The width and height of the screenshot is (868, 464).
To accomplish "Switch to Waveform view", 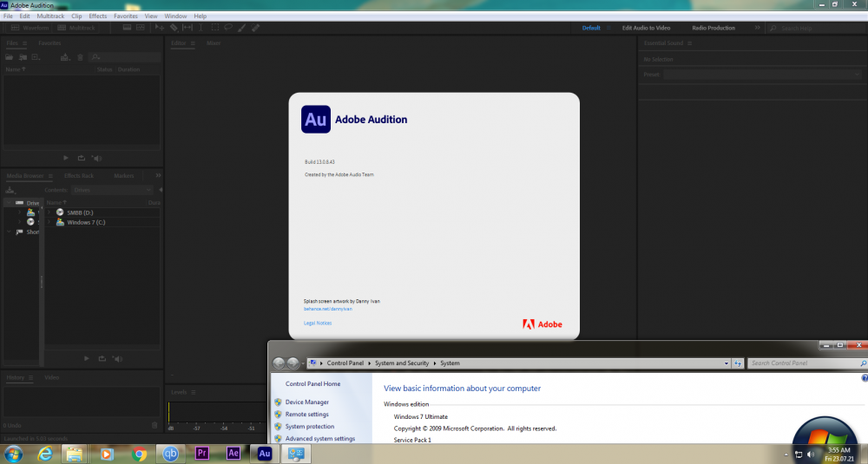I will (x=30, y=28).
